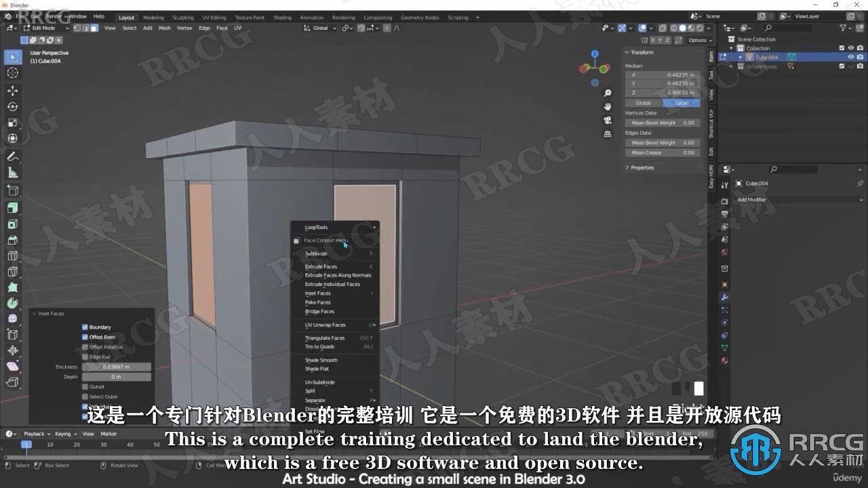The width and height of the screenshot is (868, 488).
Task: Select the Shear tool
Action: [x=12, y=367]
